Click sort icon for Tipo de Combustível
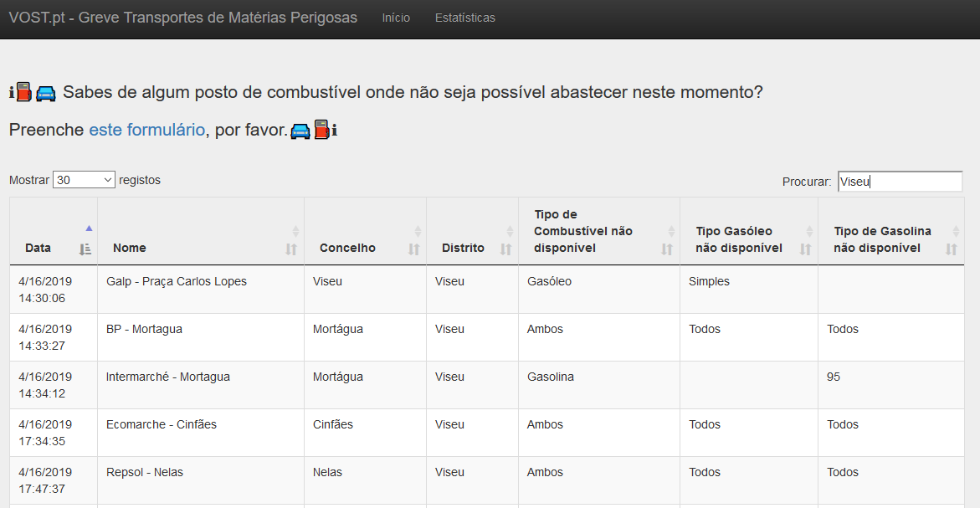 pyautogui.click(x=667, y=249)
